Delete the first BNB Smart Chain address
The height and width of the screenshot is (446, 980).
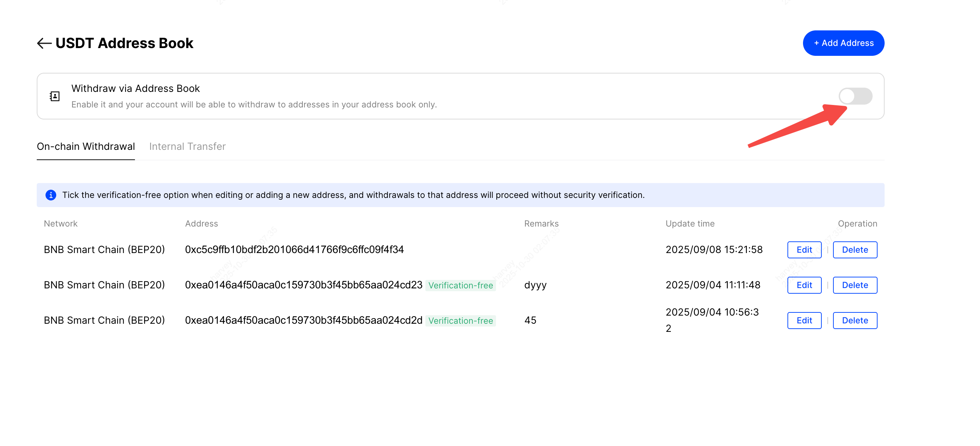click(855, 250)
